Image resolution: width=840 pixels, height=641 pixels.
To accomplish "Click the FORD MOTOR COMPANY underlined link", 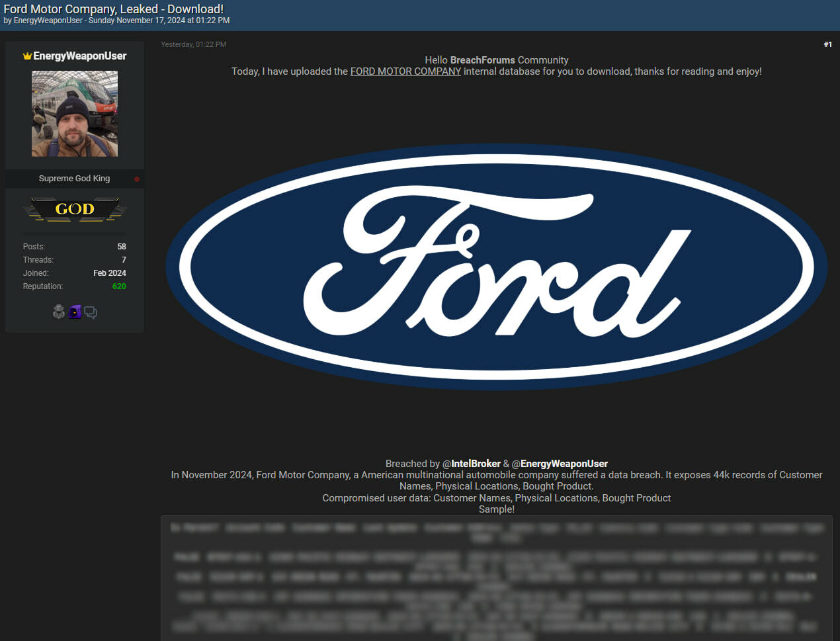I will 405,71.
